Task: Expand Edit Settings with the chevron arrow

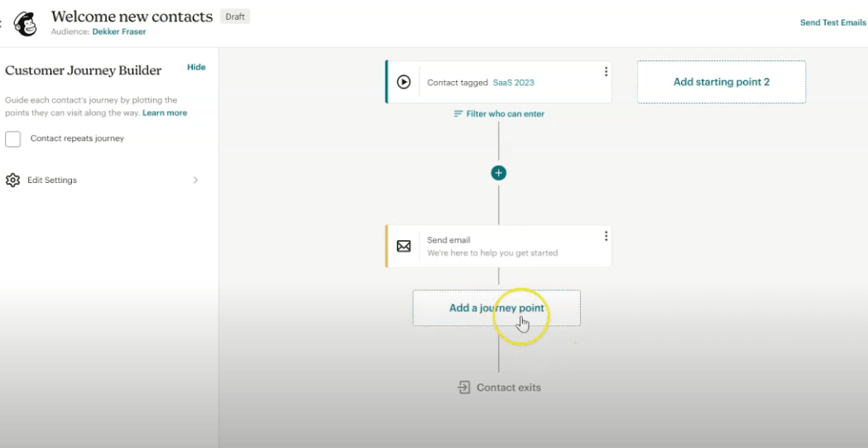Action: click(x=195, y=181)
